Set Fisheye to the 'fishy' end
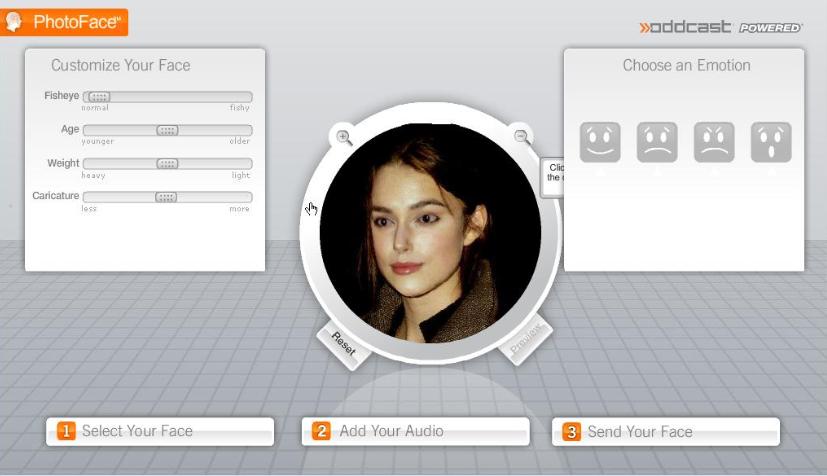 239,108
